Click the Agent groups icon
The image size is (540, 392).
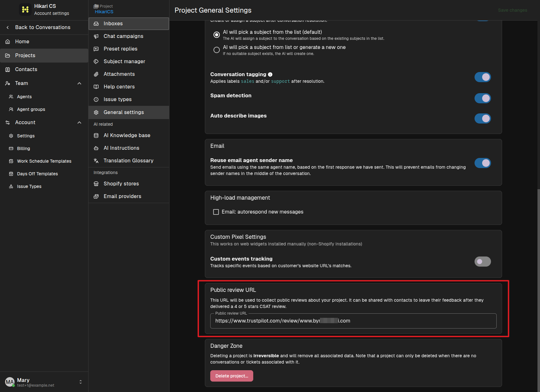click(x=11, y=109)
